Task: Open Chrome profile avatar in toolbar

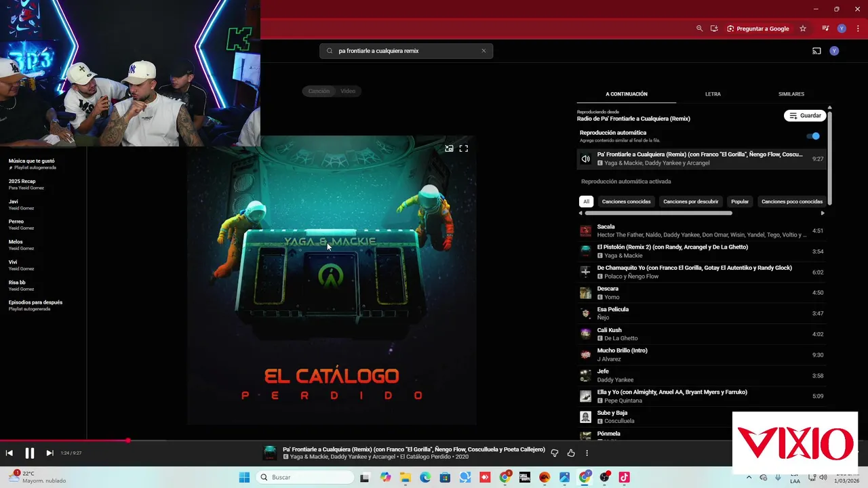Action: (842, 28)
